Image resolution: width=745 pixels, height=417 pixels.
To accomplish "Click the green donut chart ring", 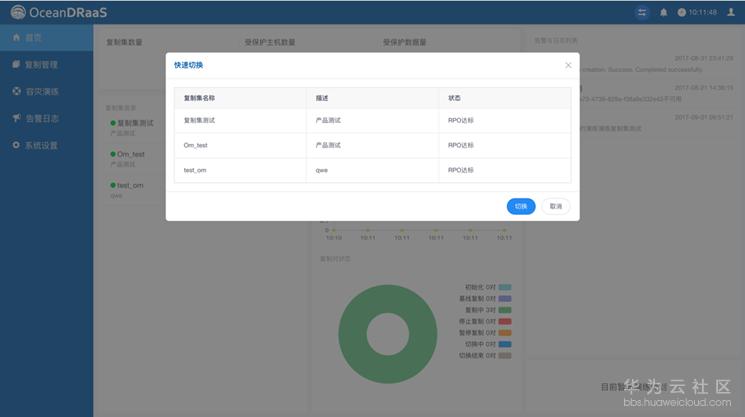I will pyautogui.click(x=353, y=334).
